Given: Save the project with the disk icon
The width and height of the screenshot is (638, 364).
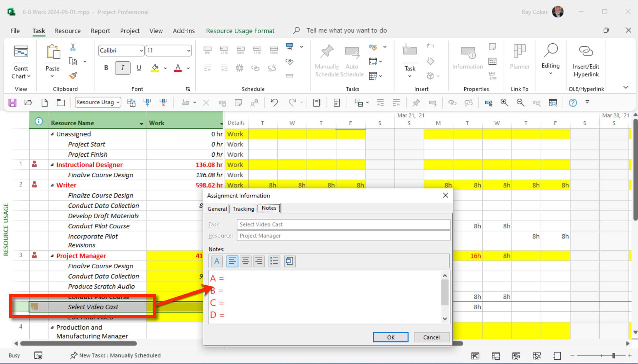Looking at the screenshot, I should coord(12,102).
